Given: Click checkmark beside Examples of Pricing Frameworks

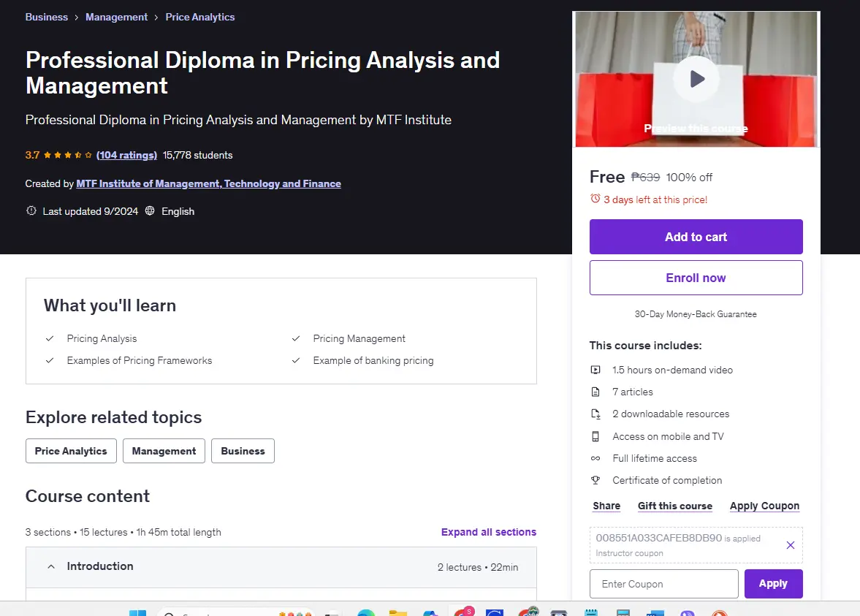Looking at the screenshot, I should click(50, 360).
